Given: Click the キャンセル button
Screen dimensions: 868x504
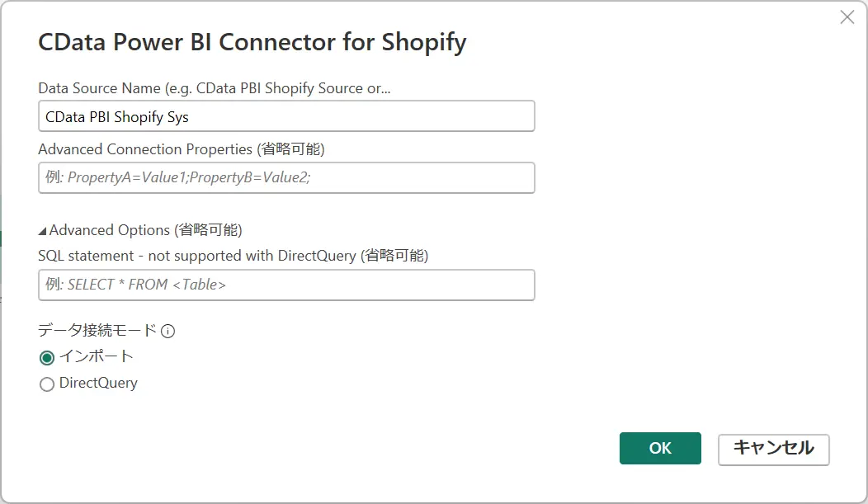Looking at the screenshot, I should [x=773, y=449].
